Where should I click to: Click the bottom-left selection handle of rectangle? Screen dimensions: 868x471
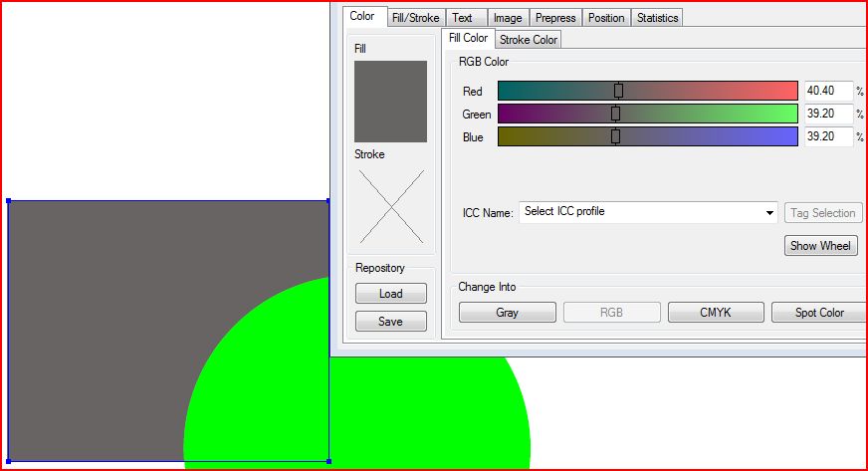click(x=8, y=461)
